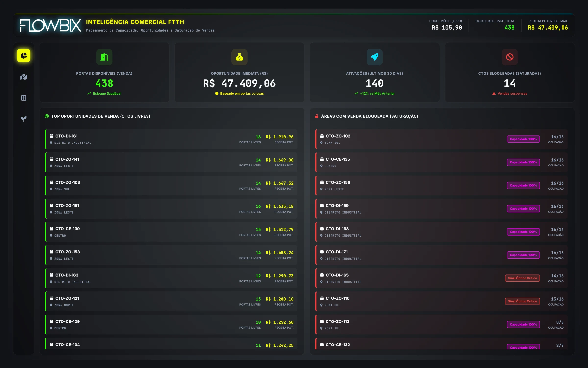Click the 14 blocked CTOs number
The width and height of the screenshot is (588, 368).
(510, 83)
